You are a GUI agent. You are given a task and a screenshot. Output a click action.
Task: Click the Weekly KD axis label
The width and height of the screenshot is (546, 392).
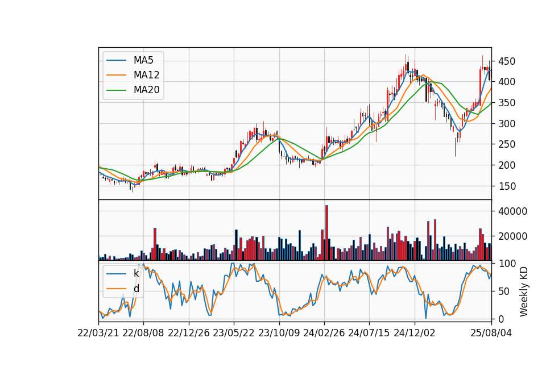[x=524, y=292]
